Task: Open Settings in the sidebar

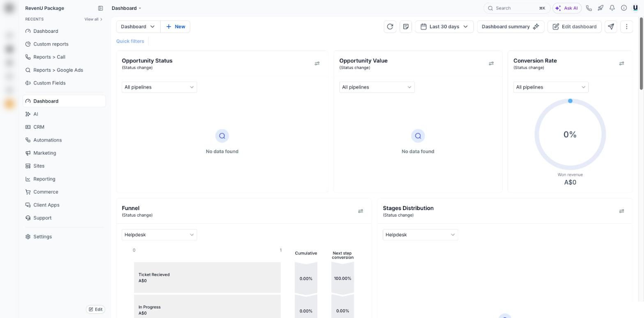Action: (64, 237)
